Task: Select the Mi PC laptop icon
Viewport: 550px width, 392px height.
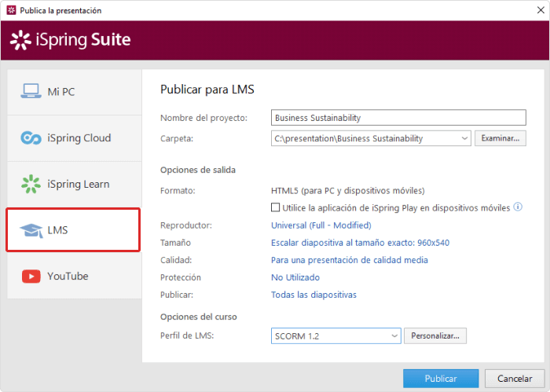Action: (31, 91)
